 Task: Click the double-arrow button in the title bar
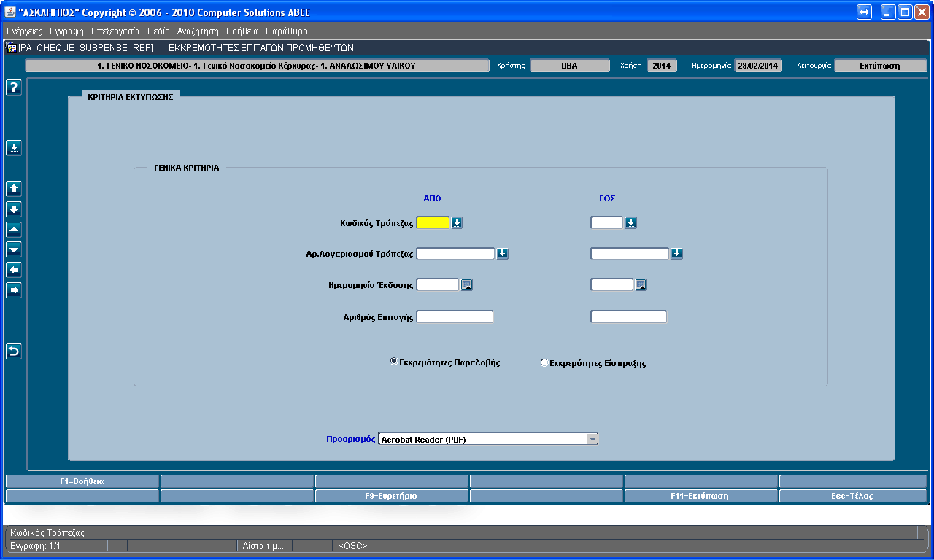coord(865,12)
